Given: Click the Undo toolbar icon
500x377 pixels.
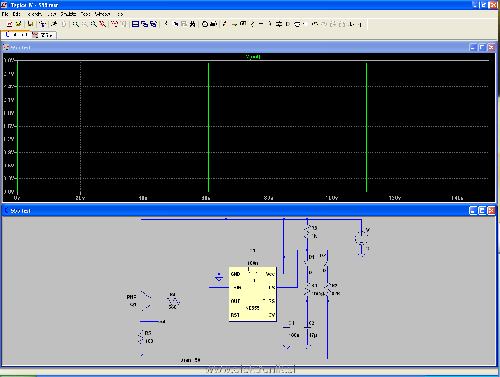Looking at the screenshot, I should (315, 24).
